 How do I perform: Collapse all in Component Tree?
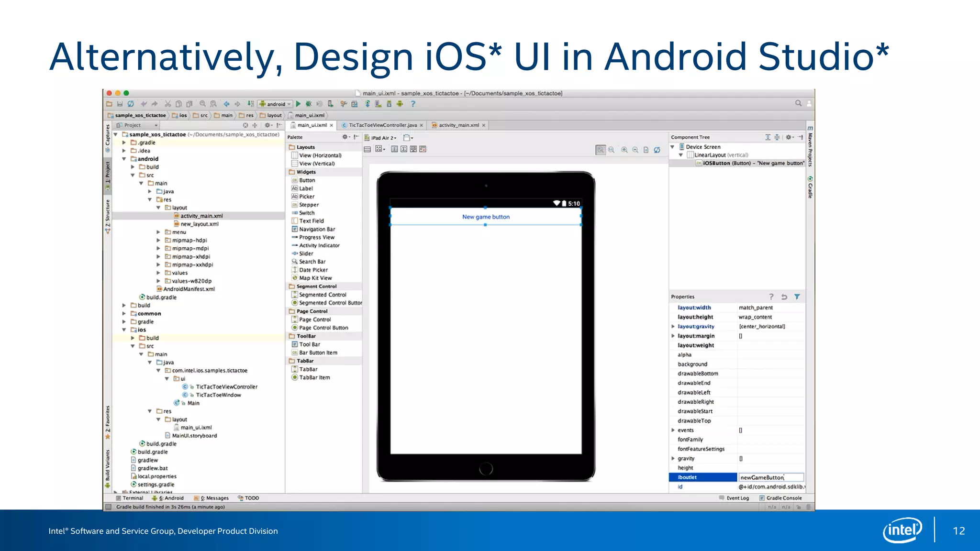pos(777,137)
